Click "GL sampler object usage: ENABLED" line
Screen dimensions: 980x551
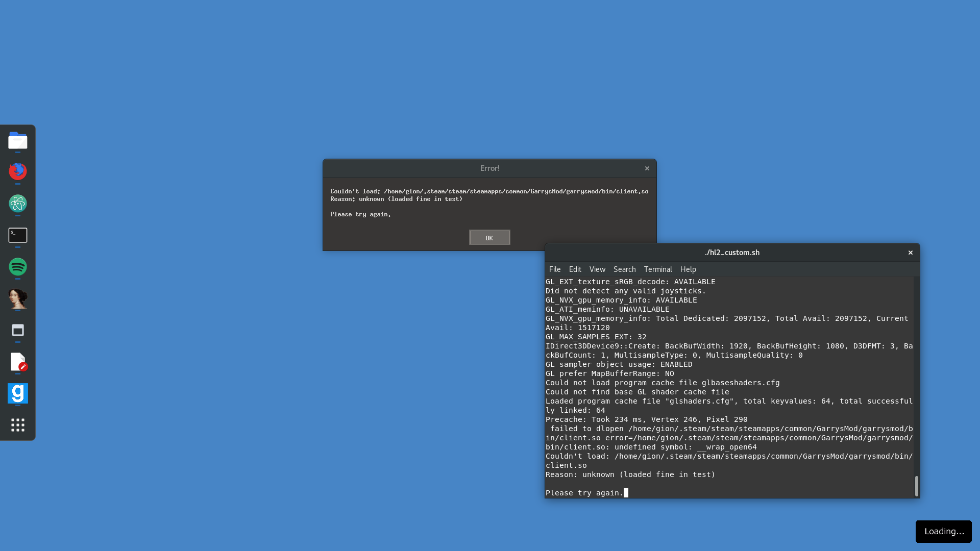(619, 364)
